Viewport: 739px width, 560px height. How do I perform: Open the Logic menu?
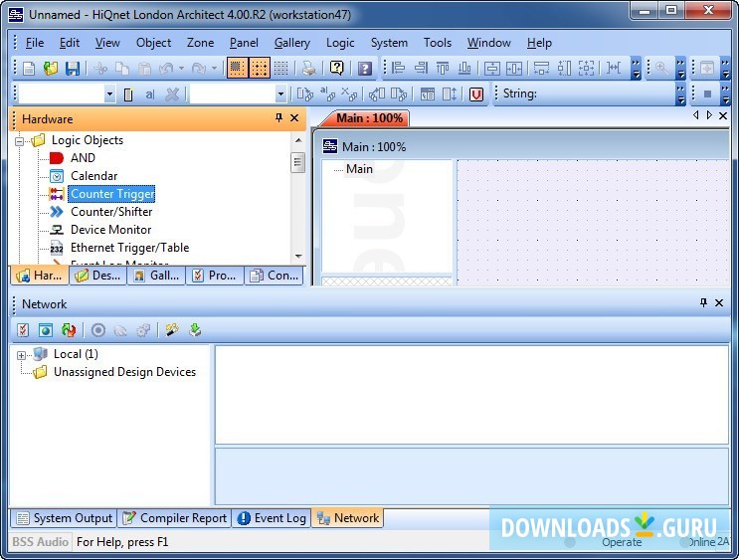(340, 43)
